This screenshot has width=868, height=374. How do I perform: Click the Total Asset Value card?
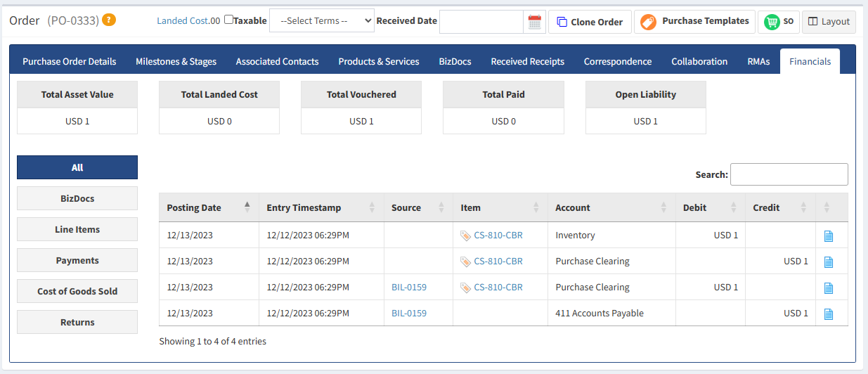(x=77, y=108)
